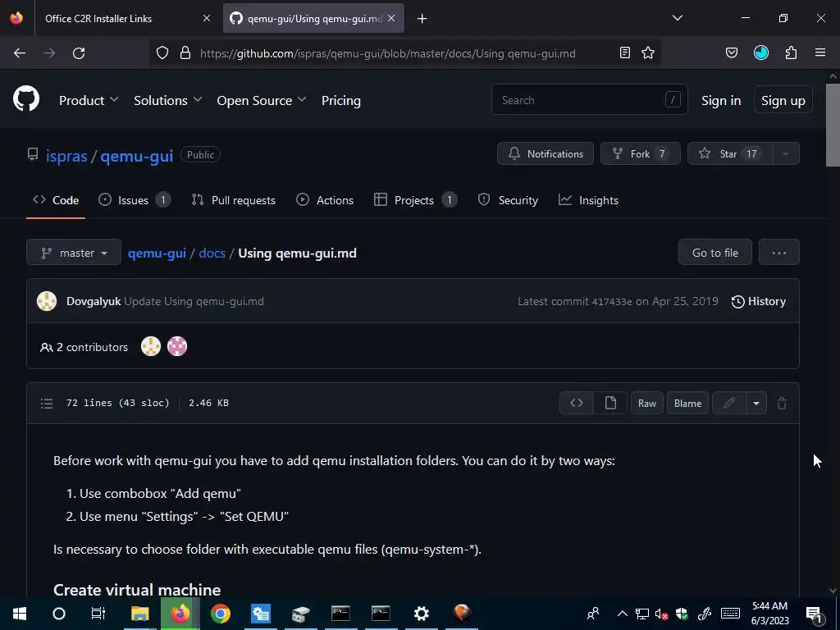List all tabs with the chevron dropdown
Image resolution: width=840 pixels, height=630 pixels.
[677, 18]
